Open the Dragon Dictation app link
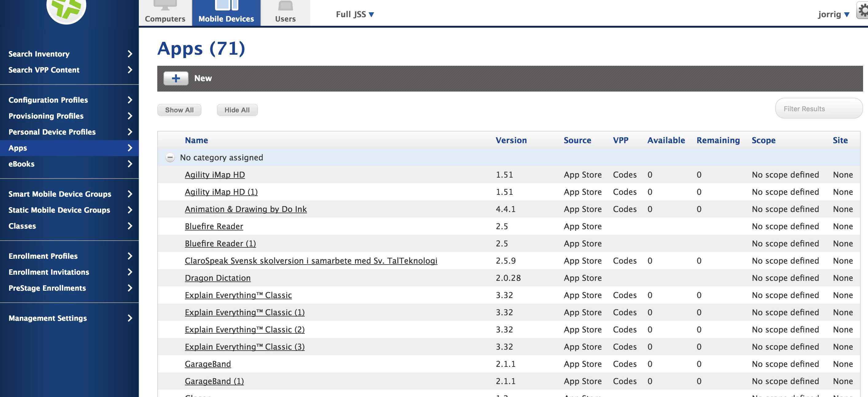 click(x=217, y=278)
